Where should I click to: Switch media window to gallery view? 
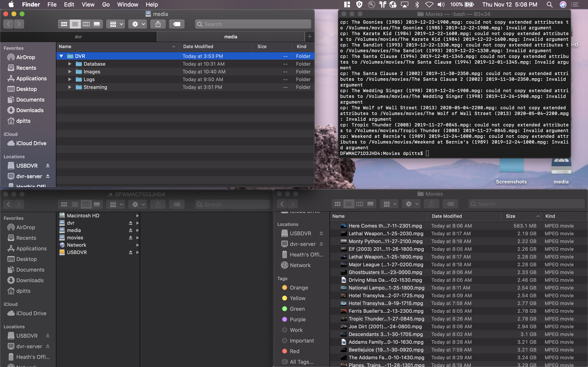(x=97, y=24)
